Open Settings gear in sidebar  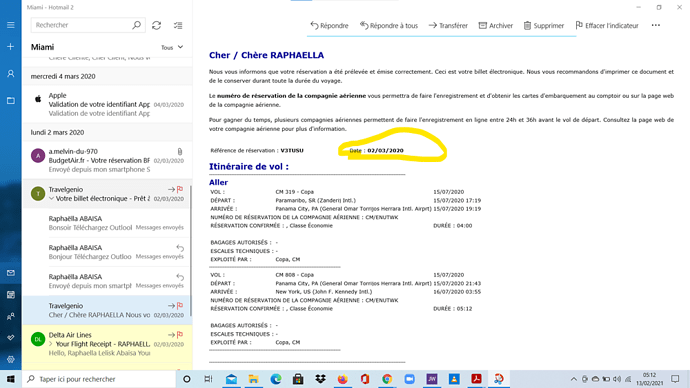click(11, 359)
